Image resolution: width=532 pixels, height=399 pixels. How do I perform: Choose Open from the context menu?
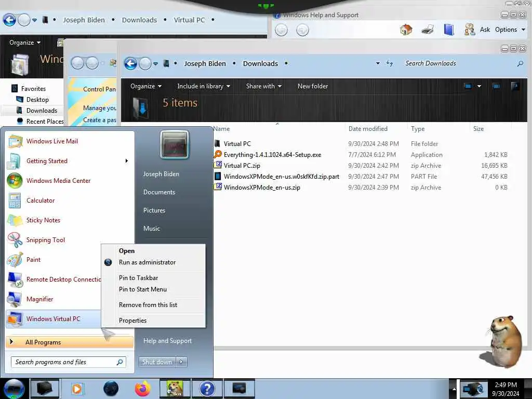(x=127, y=251)
